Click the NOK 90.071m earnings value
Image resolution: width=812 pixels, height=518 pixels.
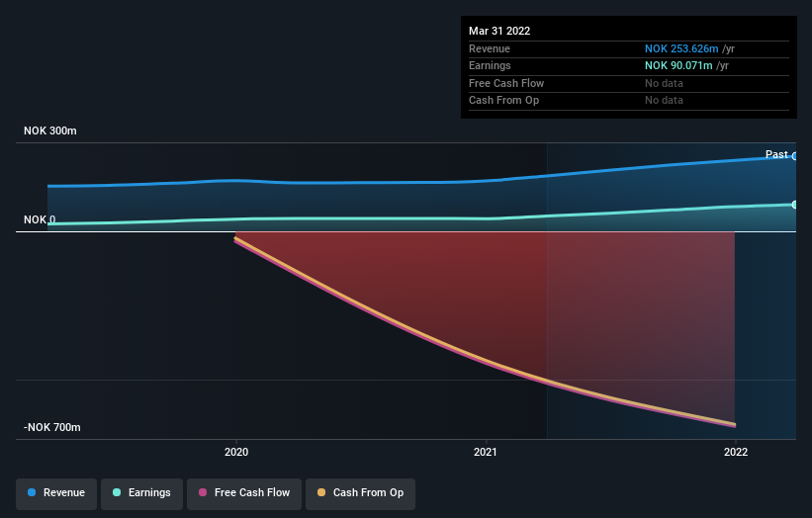(678, 65)
